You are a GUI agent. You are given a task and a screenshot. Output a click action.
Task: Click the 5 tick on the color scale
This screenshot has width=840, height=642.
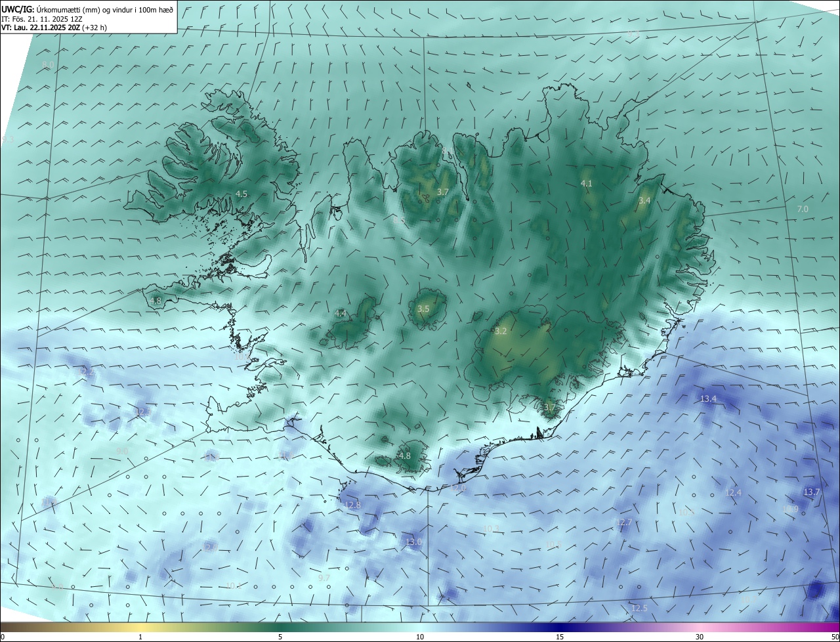(x=280, y=637)
